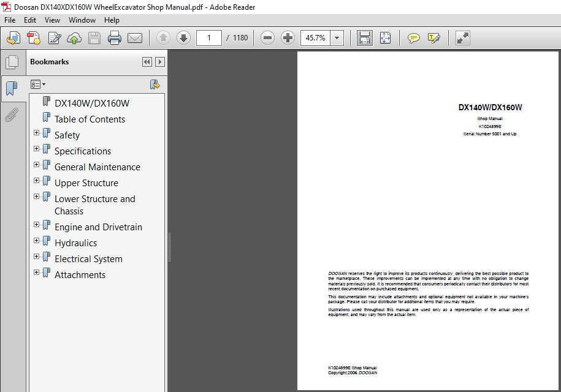Click the Convert file to PDF icon
This screenshot has height=392, width=561.
34,38
